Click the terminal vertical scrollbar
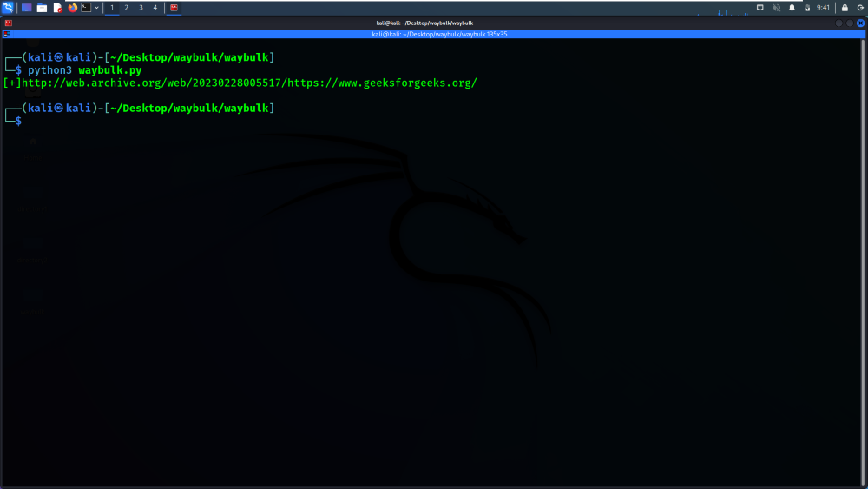Image resolution: width=868 pixels, height=489 pixels. pos(863,262)
